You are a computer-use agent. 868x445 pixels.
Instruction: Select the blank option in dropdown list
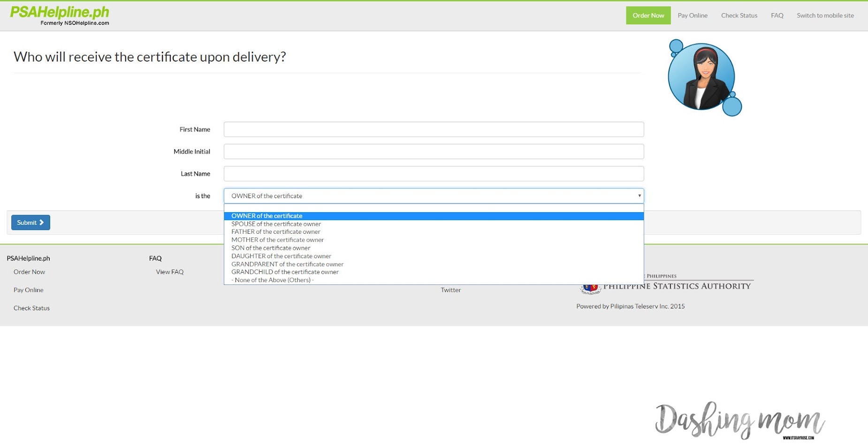coord(434,208)
